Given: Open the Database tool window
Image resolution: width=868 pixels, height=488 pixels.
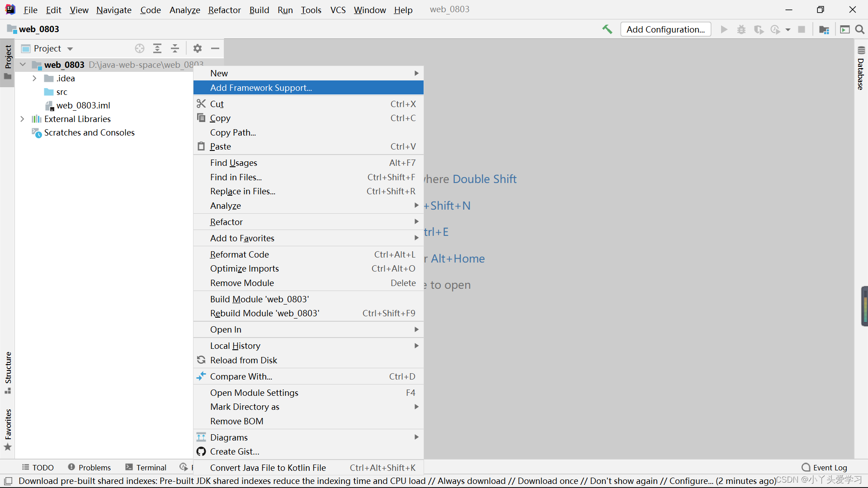Looking at the screenshot, I should (x=861, y=68).
